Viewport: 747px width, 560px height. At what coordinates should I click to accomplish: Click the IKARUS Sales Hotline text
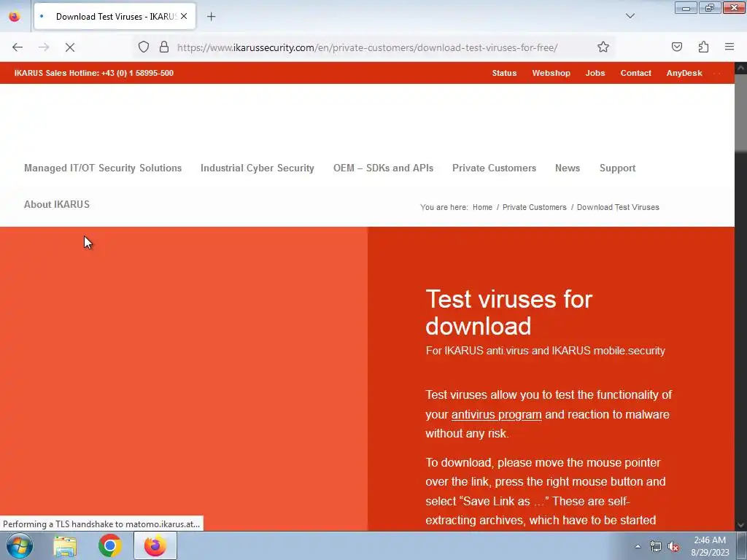[94, 73]
